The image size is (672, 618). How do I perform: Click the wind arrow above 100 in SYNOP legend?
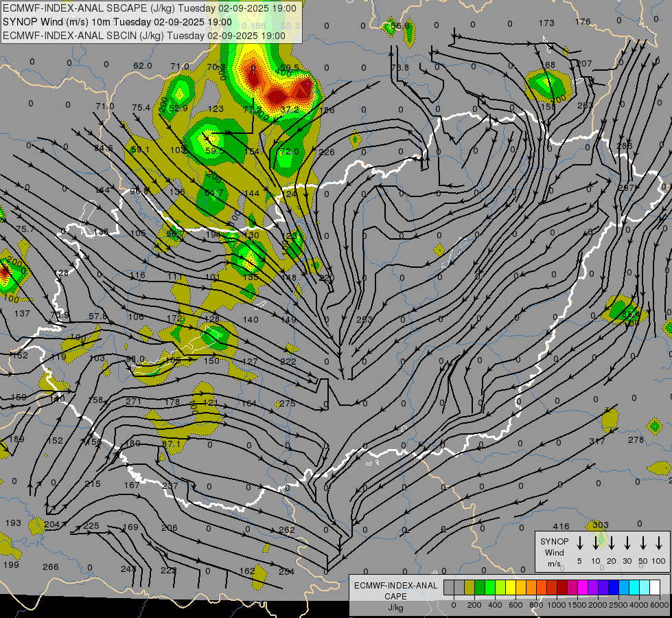coord(659,543)
